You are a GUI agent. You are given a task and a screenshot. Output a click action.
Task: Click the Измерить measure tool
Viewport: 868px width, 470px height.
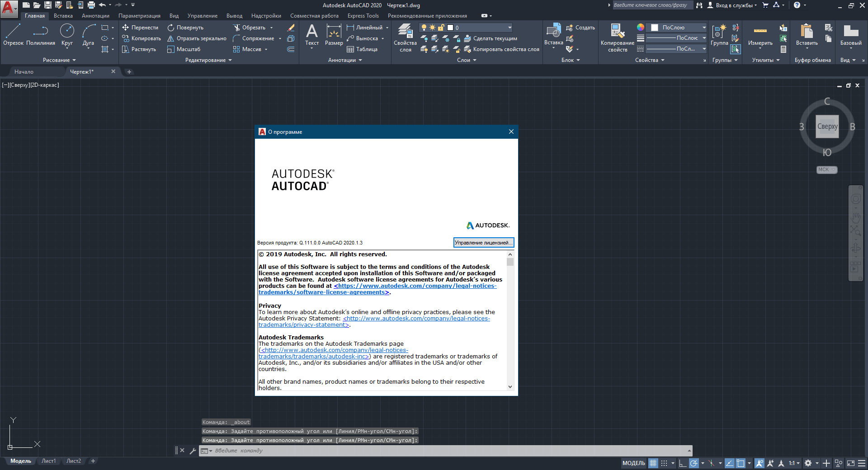click(x=760, y=35)
